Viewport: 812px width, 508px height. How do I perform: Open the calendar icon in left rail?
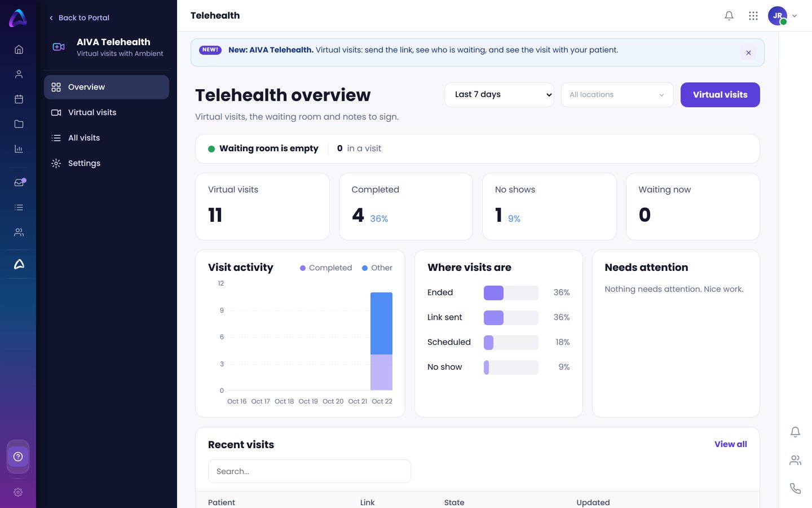coord(19,99)
